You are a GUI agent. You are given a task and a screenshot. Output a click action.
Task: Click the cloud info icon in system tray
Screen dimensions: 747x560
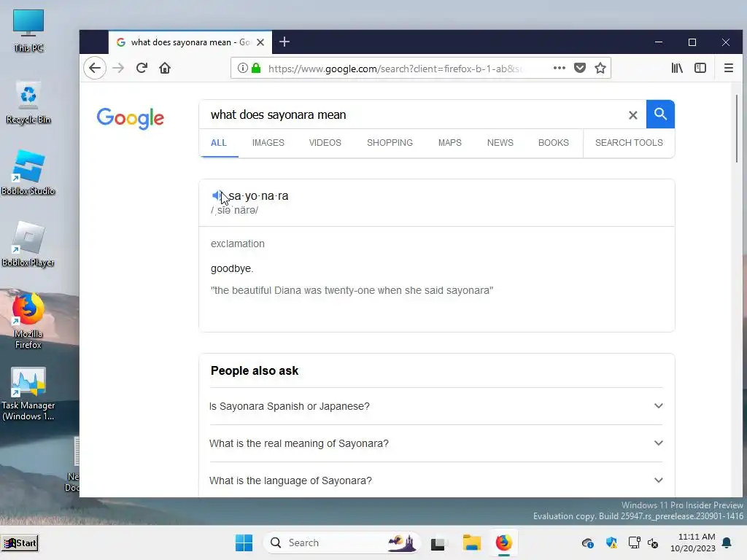click(588, 542)
